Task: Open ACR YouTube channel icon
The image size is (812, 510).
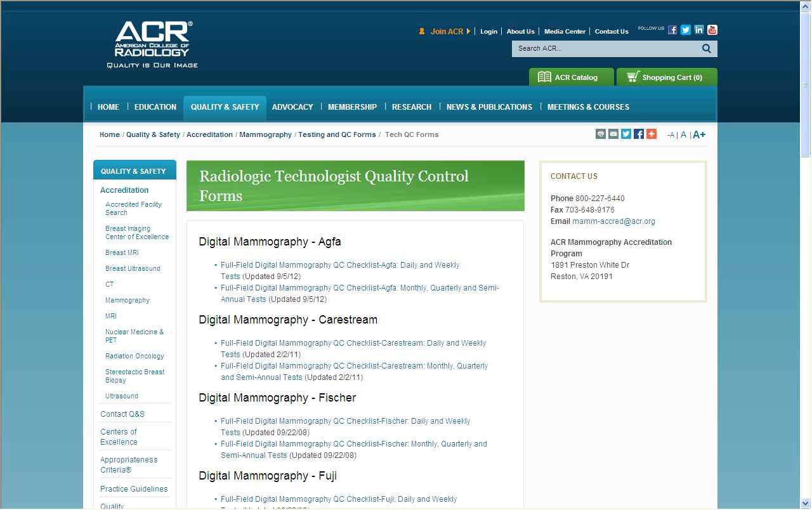Action: (x=712, y=30)
